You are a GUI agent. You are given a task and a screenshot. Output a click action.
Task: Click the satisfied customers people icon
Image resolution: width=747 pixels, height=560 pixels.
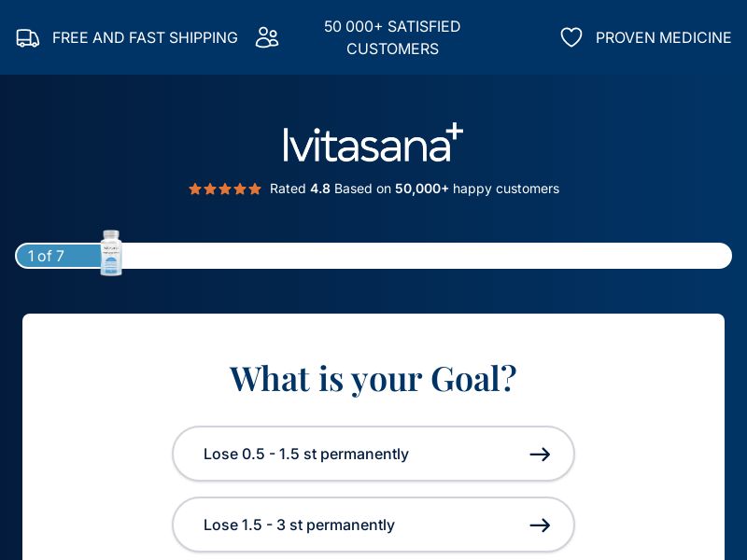pyautogui.click(x=267, y=37)
